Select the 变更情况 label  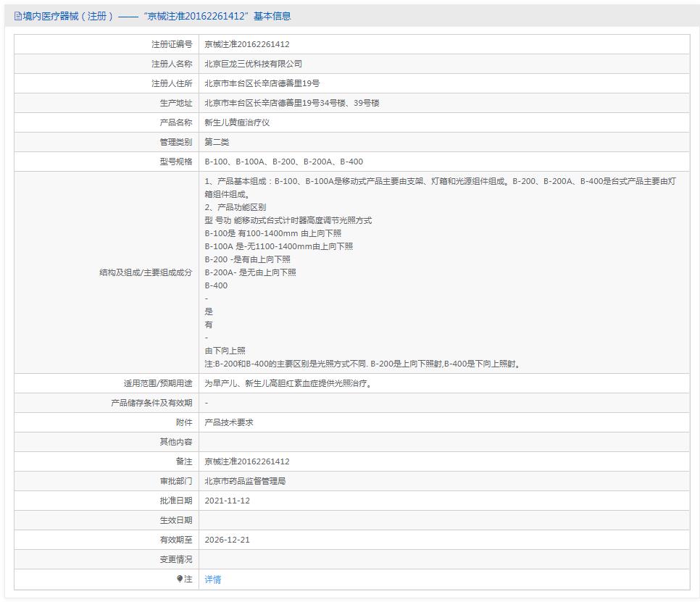click(176, 559)
